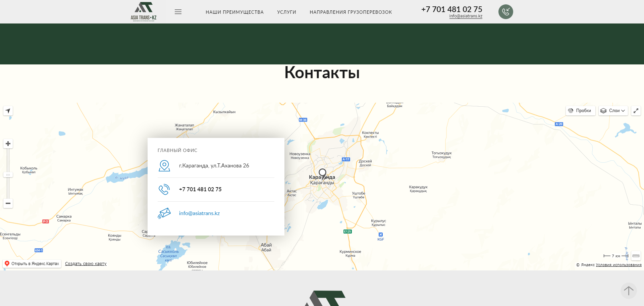This screenshot has width=644, height=306.
Task: Click the Уштобе label on map
Action: (359, 195)
